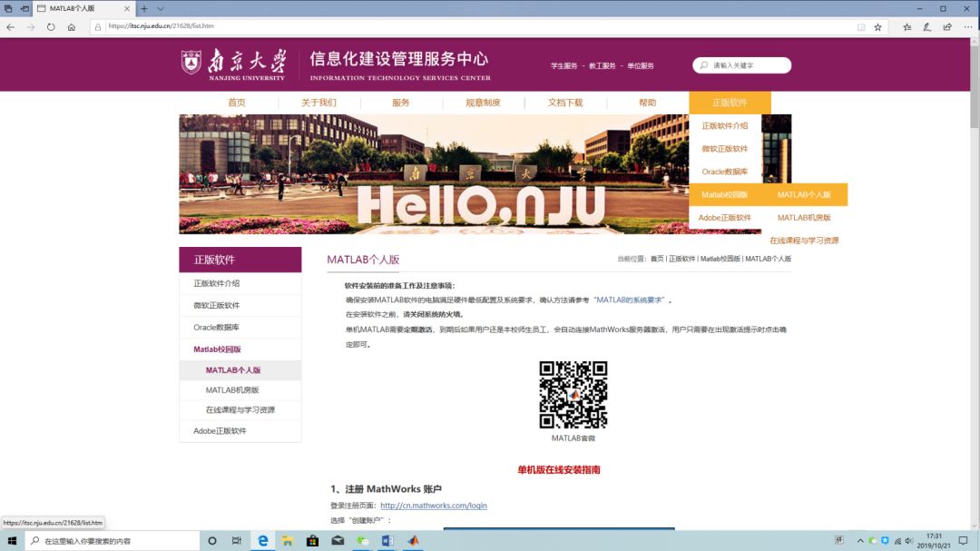Click the share page icon
Viewport: 980px width, 551px height.
[x=947, y=27]
